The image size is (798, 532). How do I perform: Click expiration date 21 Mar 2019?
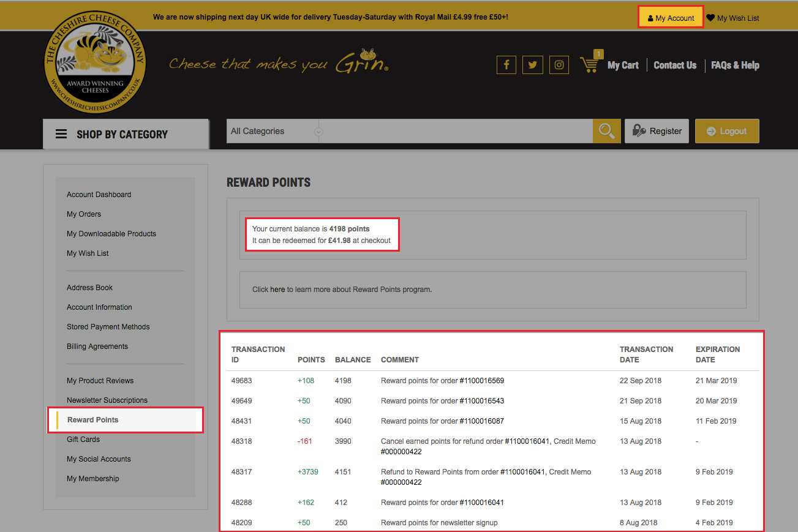pos(716,381)
